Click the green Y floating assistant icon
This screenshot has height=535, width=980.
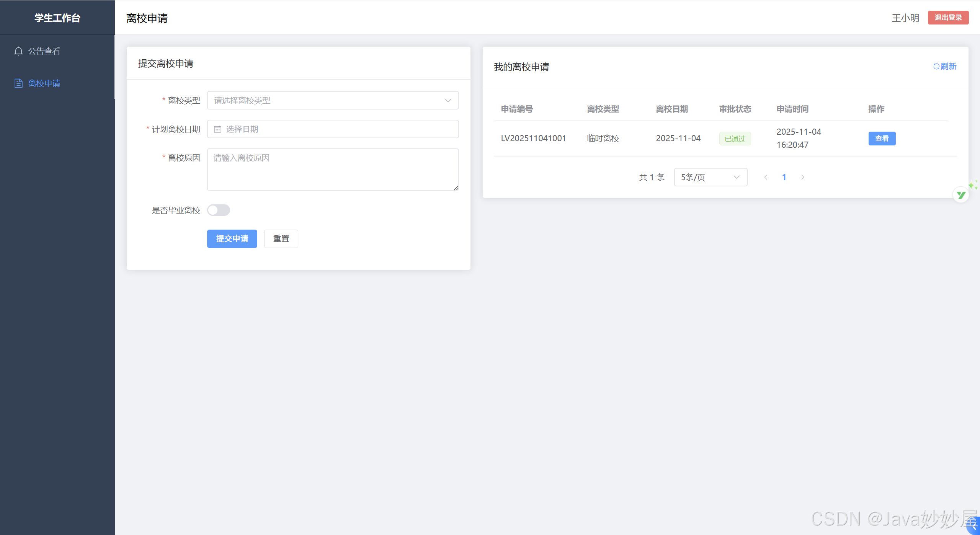coord(961,195)
